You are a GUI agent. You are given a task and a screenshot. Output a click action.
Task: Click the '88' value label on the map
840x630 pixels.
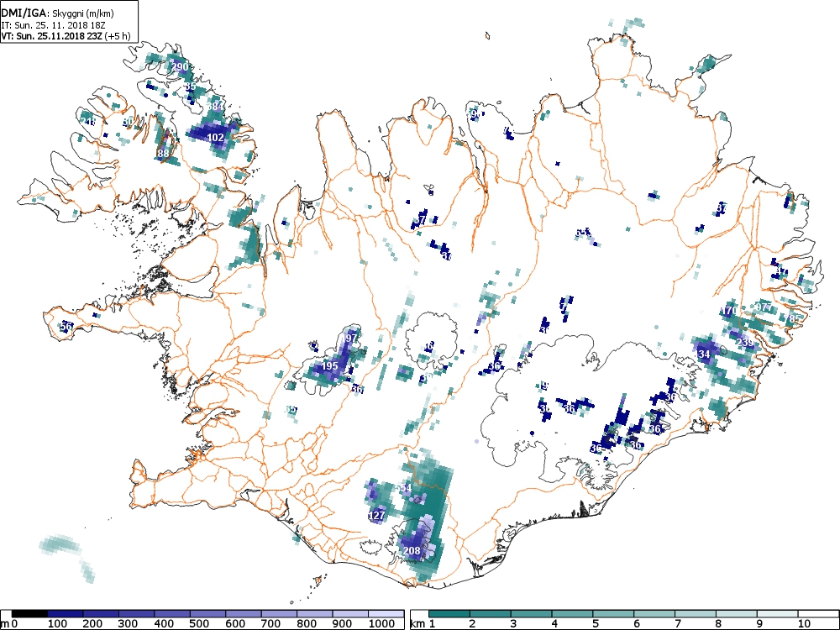click(164, 153)
